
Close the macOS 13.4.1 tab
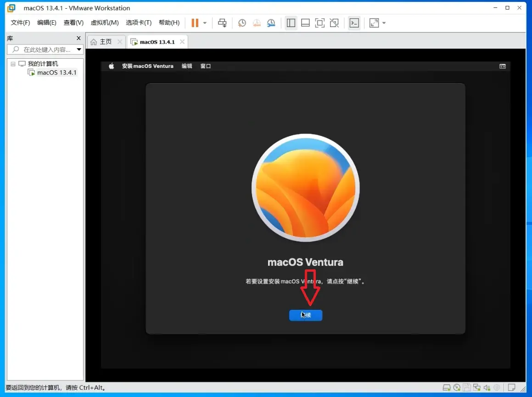tap(182, 42)
